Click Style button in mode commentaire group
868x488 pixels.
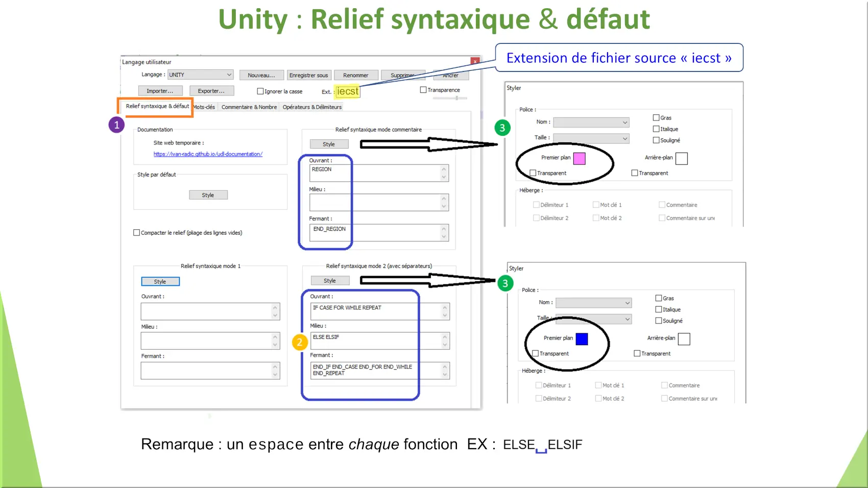pyautogui.click(x=329, y=144)
